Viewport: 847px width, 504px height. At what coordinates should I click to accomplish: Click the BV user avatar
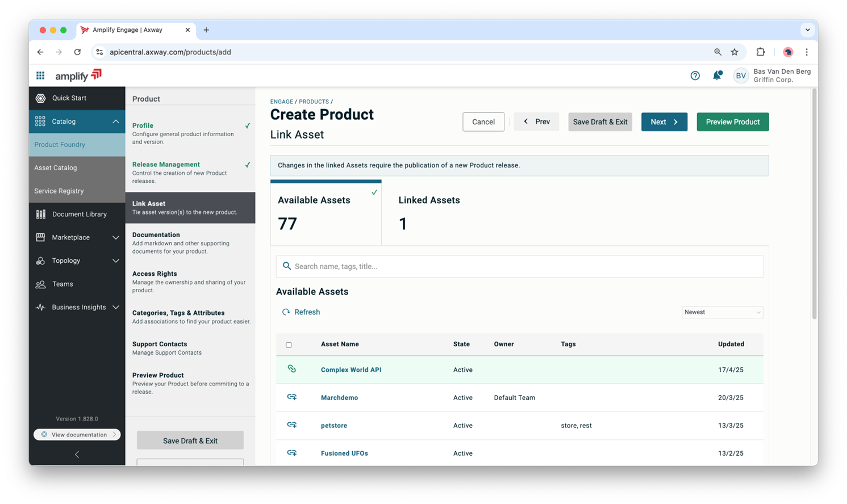(x=741, y=75)
